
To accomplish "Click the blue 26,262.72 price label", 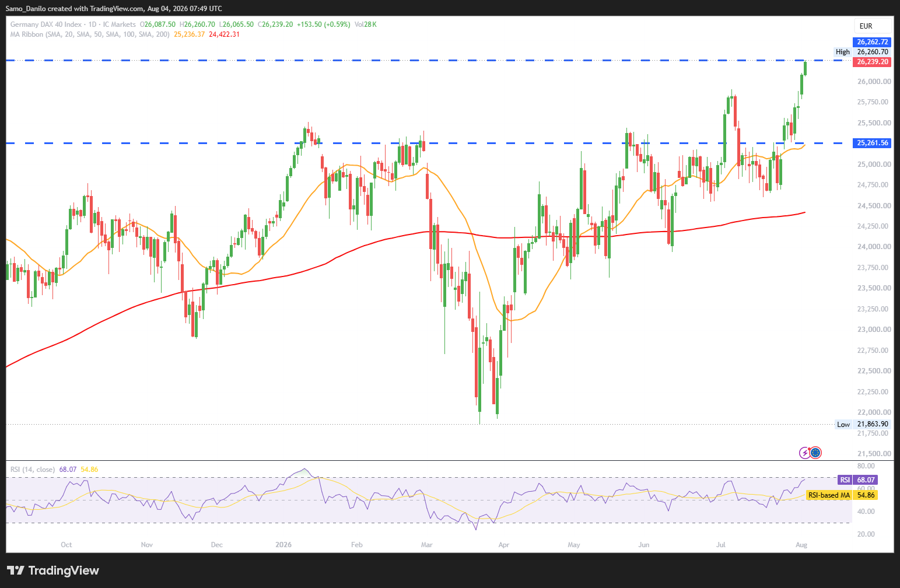I will 872,42.
